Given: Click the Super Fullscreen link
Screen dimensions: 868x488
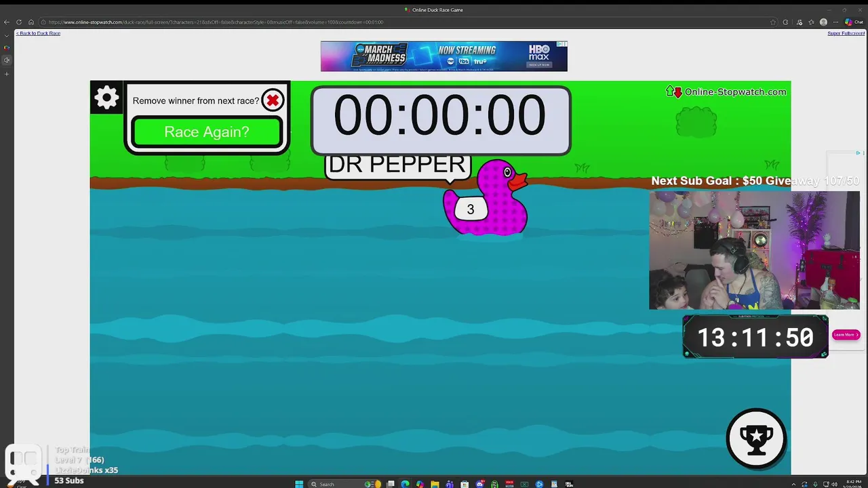Looking at the screenshot, I should click(846, 33).
